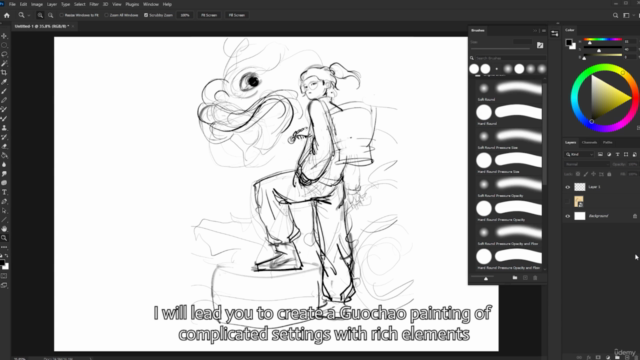Choose Zoom Out mode in options bar

(x=51, y=15)
